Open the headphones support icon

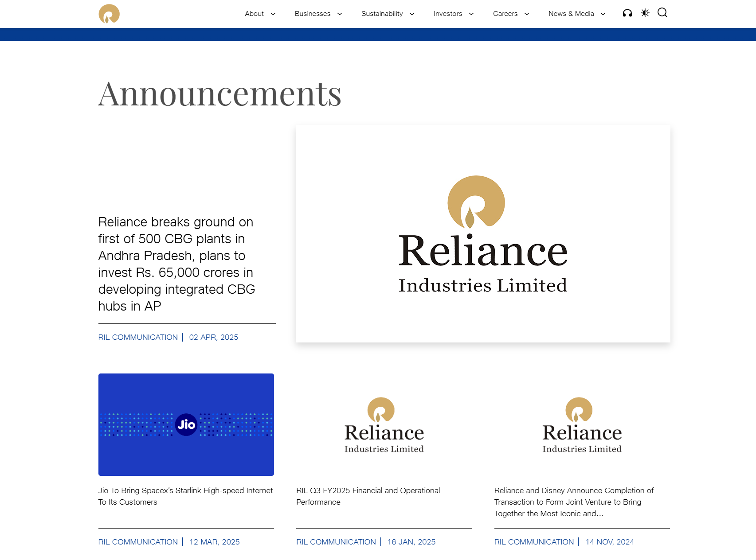coord(627,13)
